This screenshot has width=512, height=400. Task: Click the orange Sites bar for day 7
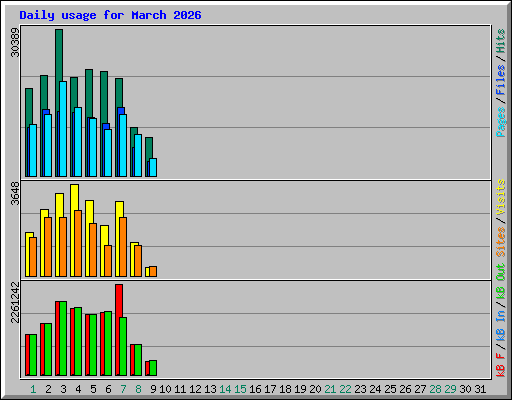click(123, 247)
